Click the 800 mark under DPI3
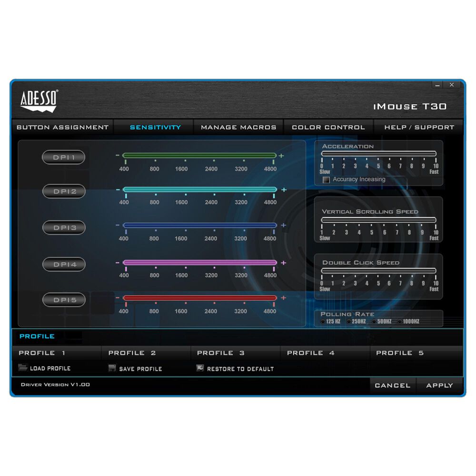 pos(154,238)
